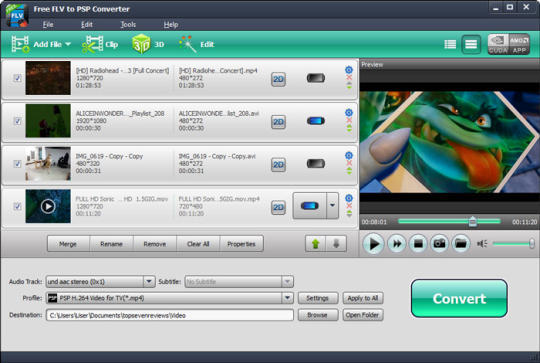
Task: Click the Rename button
Action: coord(111,244)
